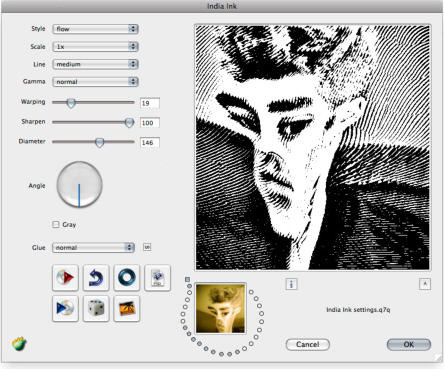
Task: Click the Warping value field showing 19
Action: (x=150, y=103)
